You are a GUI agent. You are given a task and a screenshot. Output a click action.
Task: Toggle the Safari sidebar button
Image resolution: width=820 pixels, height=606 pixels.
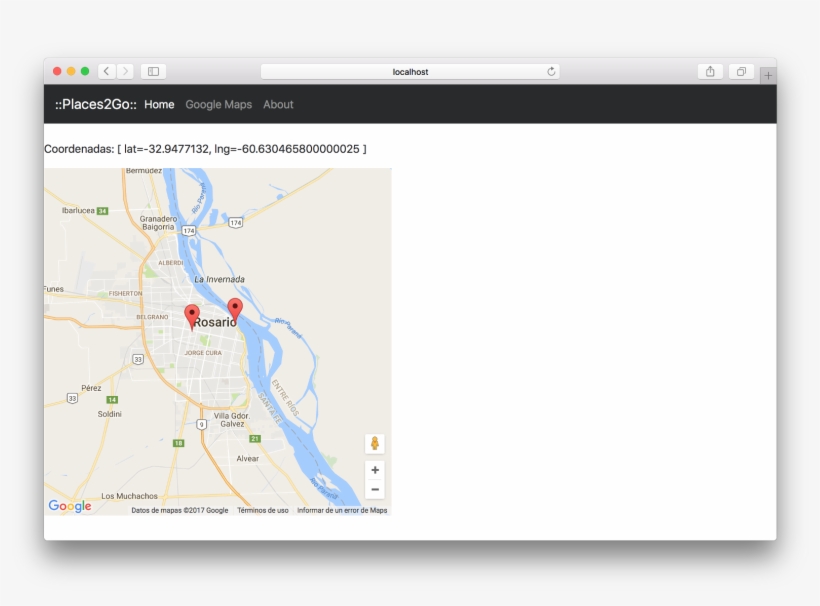pyautogui.click(x=153, y=71)
